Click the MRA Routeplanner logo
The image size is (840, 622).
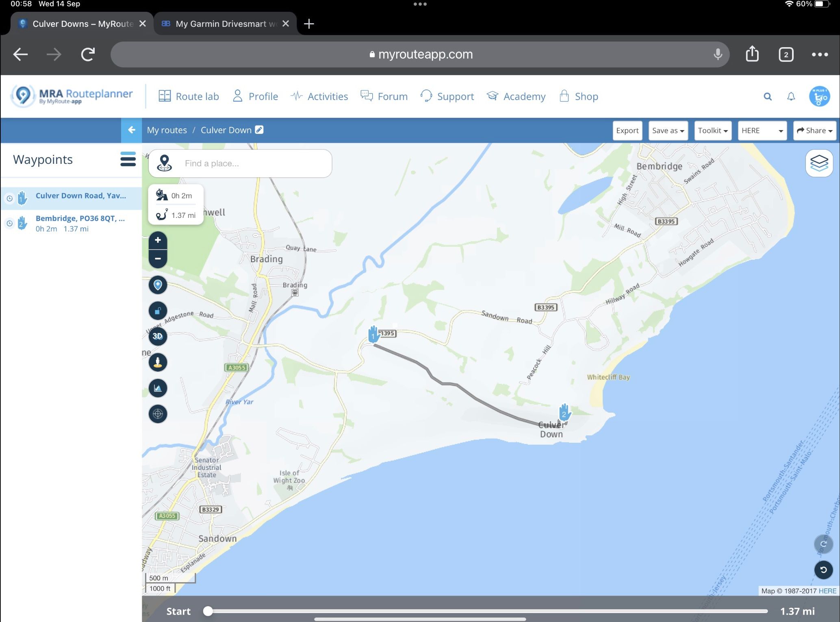pos(72,96)
